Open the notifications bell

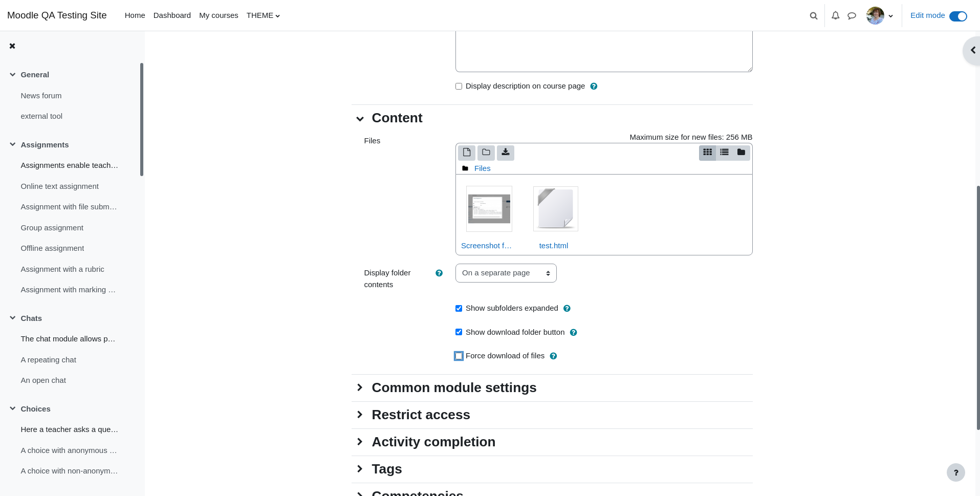click(835, 15)
